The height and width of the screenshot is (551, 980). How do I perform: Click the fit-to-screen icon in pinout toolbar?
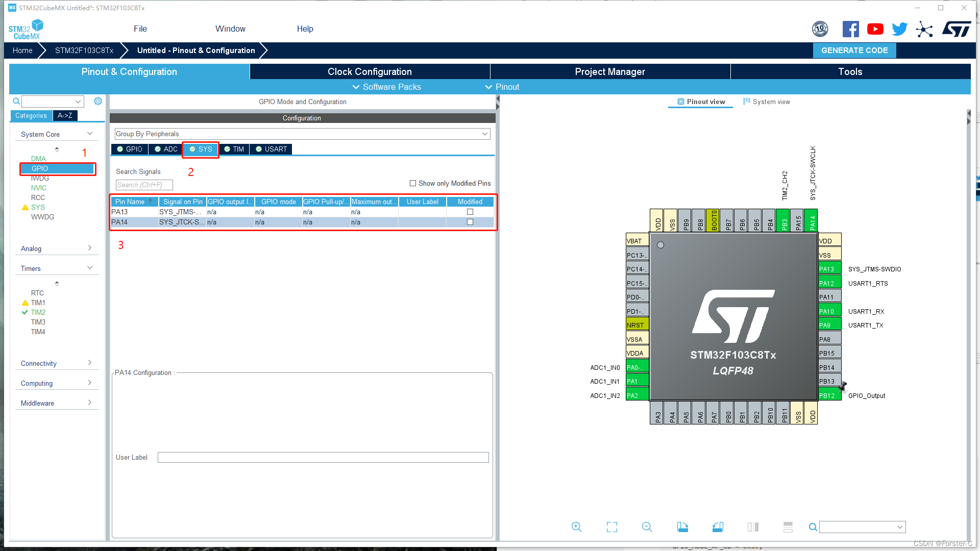tap(612, 527)
